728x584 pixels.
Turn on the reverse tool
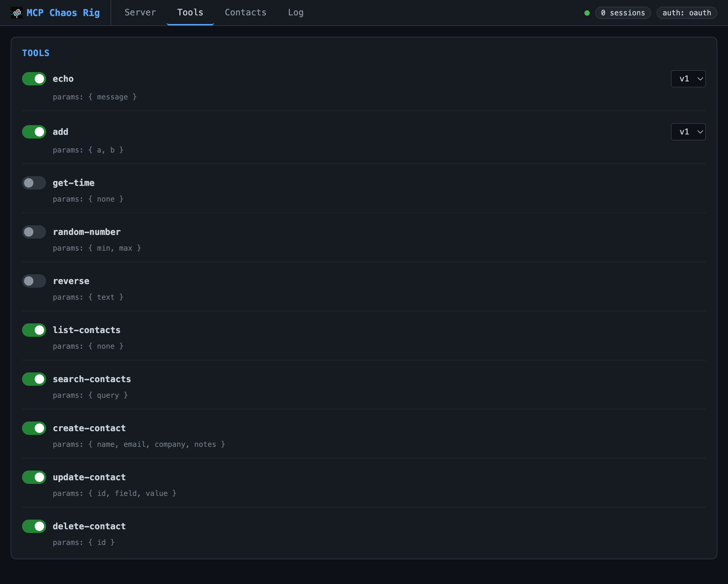click(x=34, y=281)
